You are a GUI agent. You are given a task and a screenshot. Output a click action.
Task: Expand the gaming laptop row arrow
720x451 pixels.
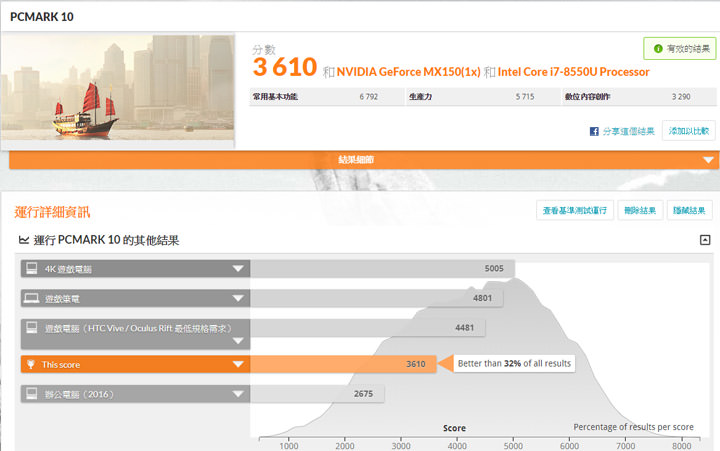(x=238, y=298)
